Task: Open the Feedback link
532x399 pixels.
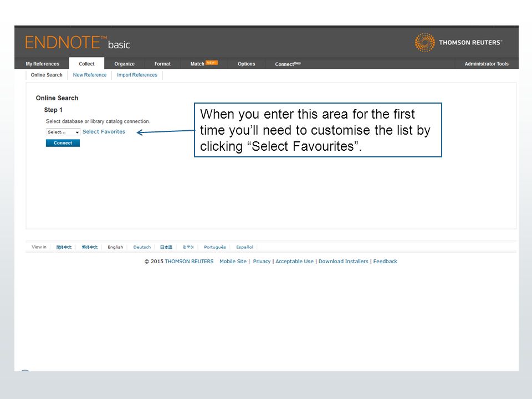Action: click(x=385, y=262)
